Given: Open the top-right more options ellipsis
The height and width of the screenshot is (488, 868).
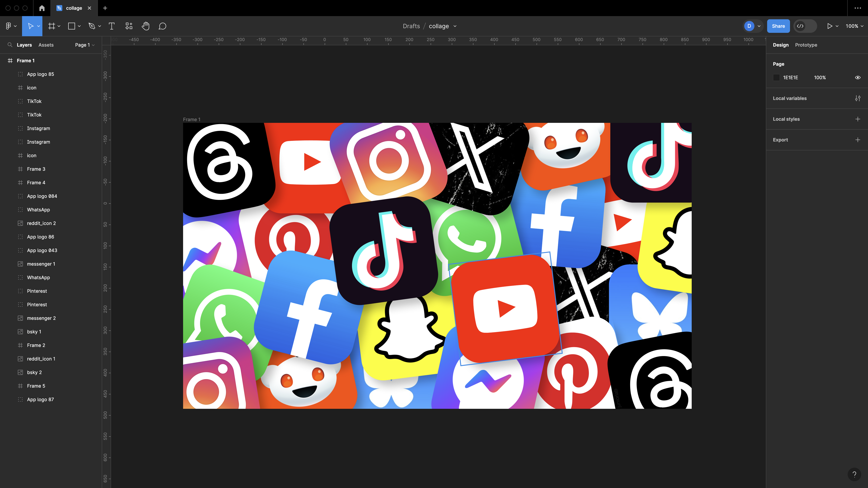Looking at the screenshot, I should pyautogui.click(x=858, y=8).
